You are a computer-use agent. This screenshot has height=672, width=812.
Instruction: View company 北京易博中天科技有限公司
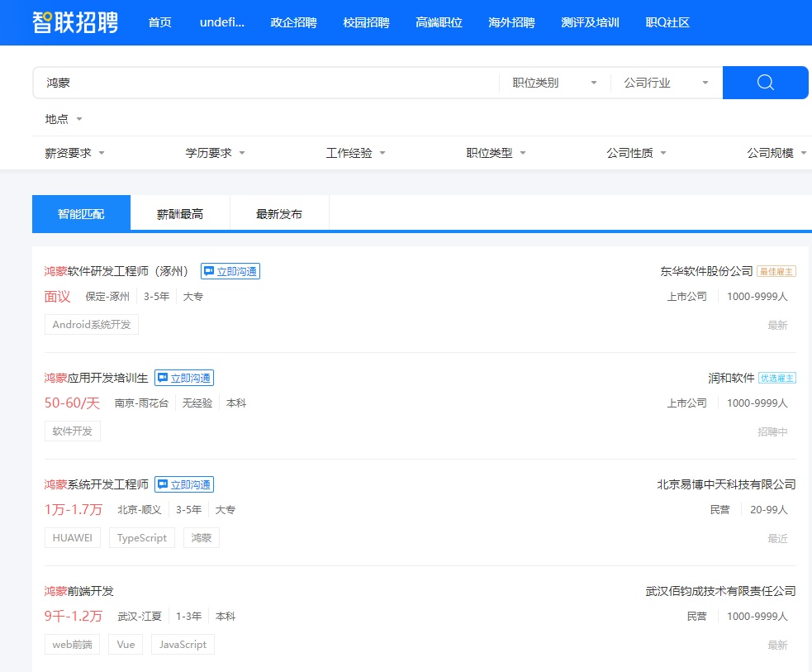tap(726, 484)
